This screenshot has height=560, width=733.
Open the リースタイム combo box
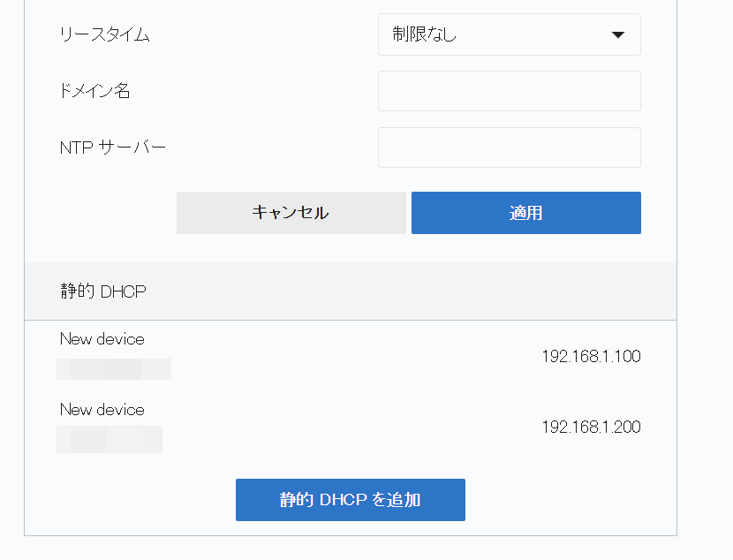(509, 35)
